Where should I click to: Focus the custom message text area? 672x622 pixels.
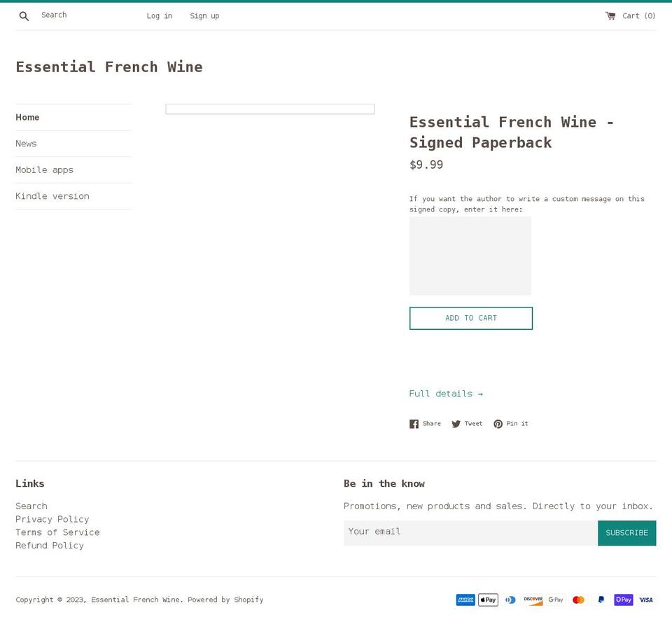(x=470, y=256)
